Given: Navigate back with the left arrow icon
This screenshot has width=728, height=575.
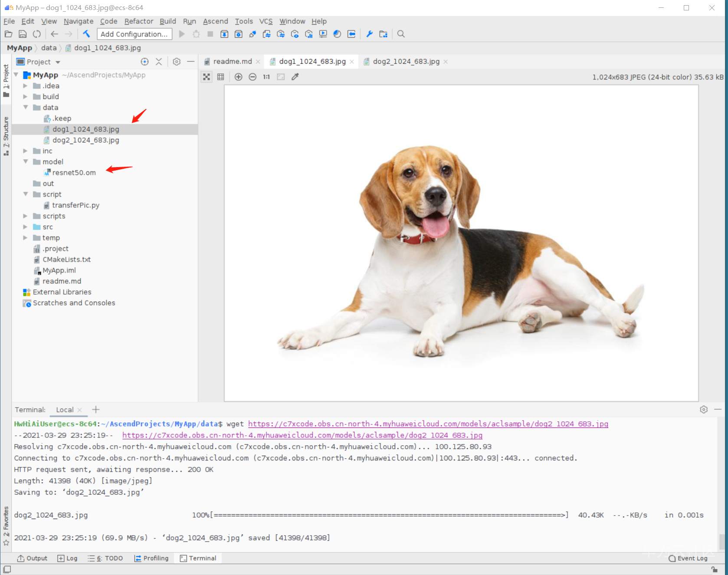Looking at the screenshot, I should (x=54, y=34).
